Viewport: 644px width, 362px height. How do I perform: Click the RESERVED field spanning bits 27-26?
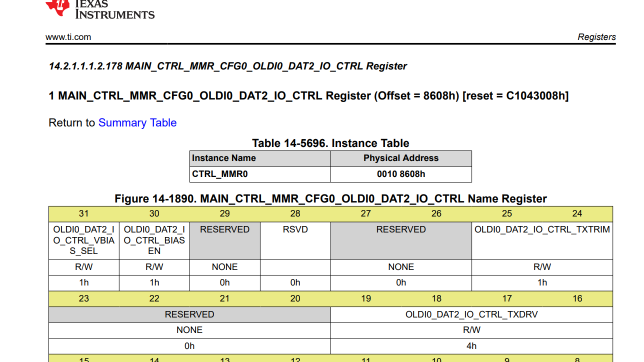[401, 240]
